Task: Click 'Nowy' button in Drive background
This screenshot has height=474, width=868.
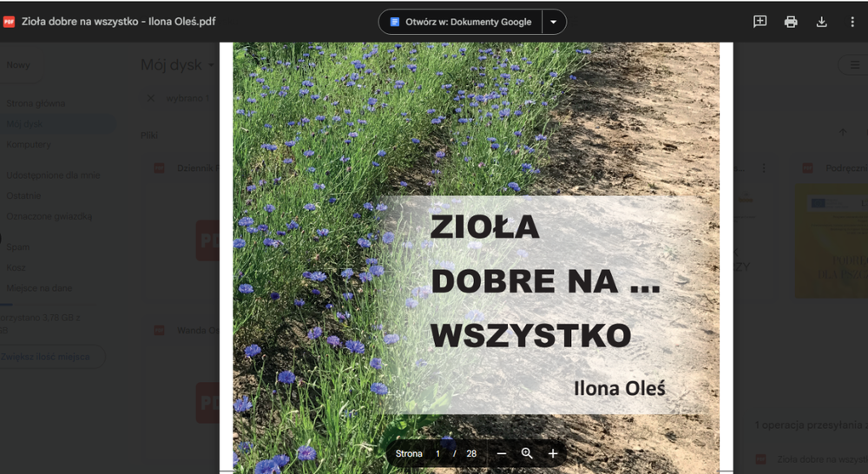Action: [18, 65]
